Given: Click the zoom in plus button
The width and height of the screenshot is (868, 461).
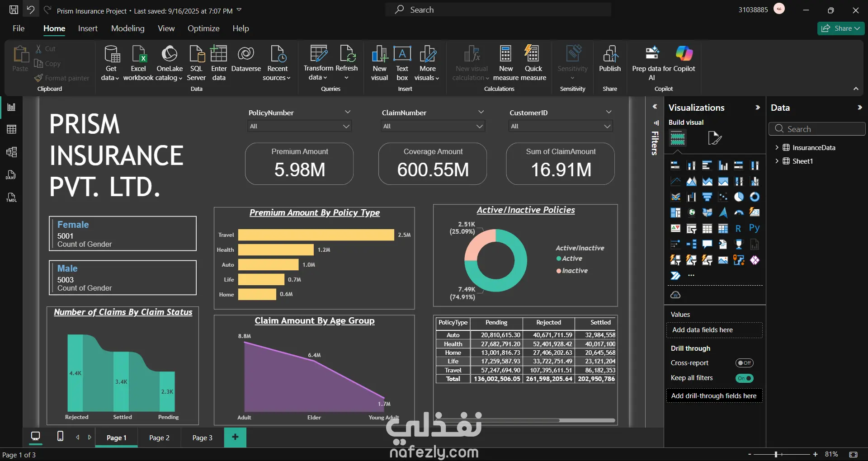Looking at the screenshot, I should 815,454.
